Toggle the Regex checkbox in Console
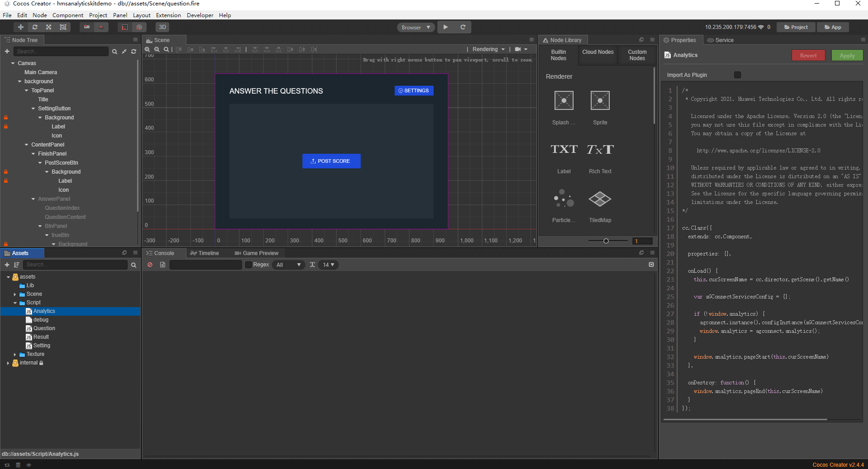 pos(248,265)
